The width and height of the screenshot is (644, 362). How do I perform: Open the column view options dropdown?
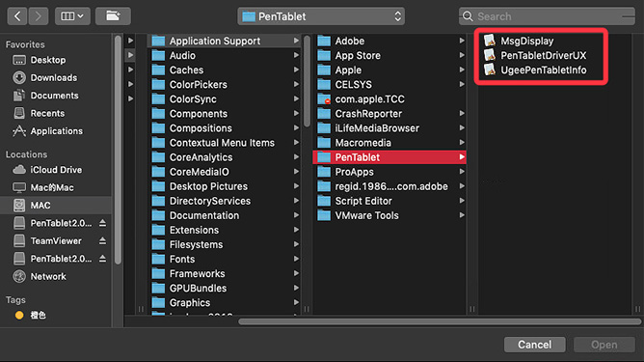coord(72,16)
